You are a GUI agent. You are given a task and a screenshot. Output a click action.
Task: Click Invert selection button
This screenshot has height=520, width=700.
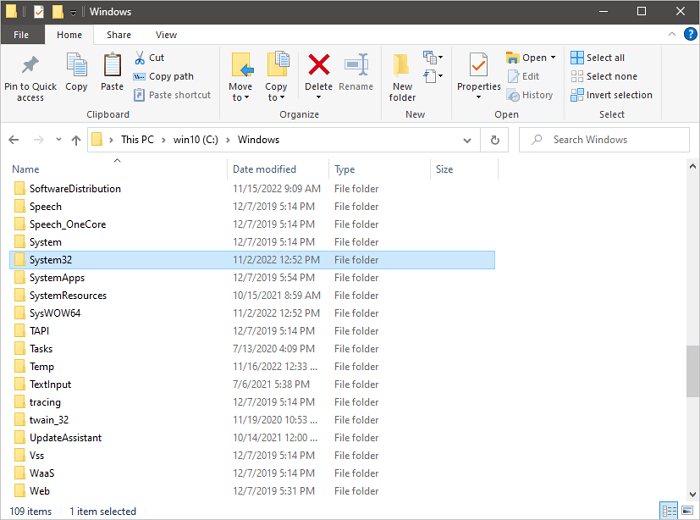pos(611,95)
